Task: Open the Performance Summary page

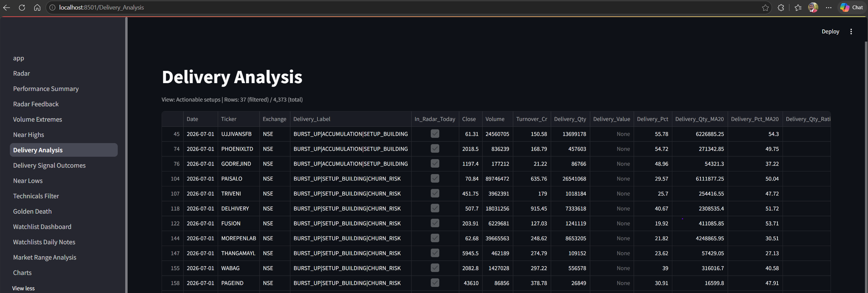Action: [x=64, y=89]
